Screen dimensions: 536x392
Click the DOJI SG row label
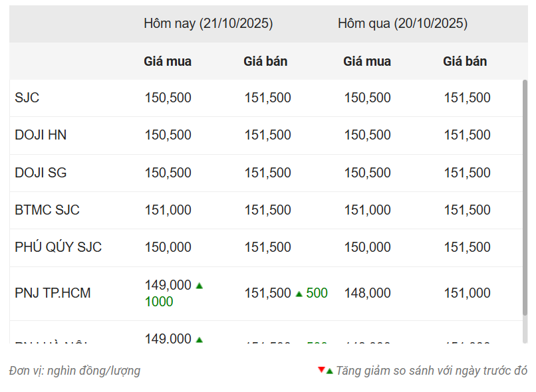pyautogui.click(x=41, y=173)
